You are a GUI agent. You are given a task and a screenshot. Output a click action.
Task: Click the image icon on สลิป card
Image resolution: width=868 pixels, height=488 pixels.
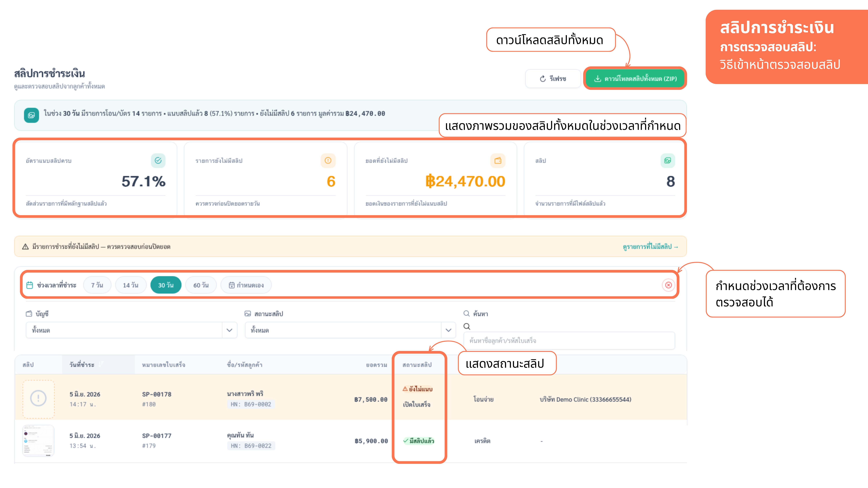pyautogui.click(x=667, y=161)
